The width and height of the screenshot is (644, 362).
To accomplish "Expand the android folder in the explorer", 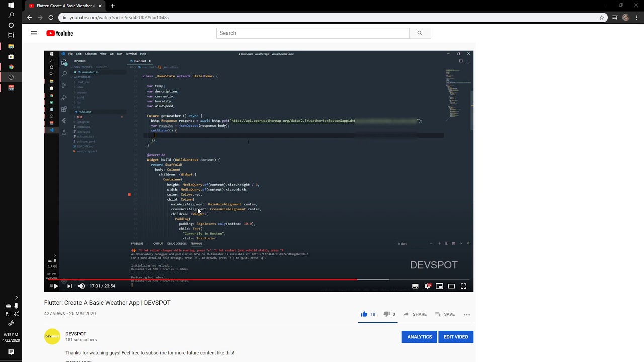I will click(x=82, y=93).
